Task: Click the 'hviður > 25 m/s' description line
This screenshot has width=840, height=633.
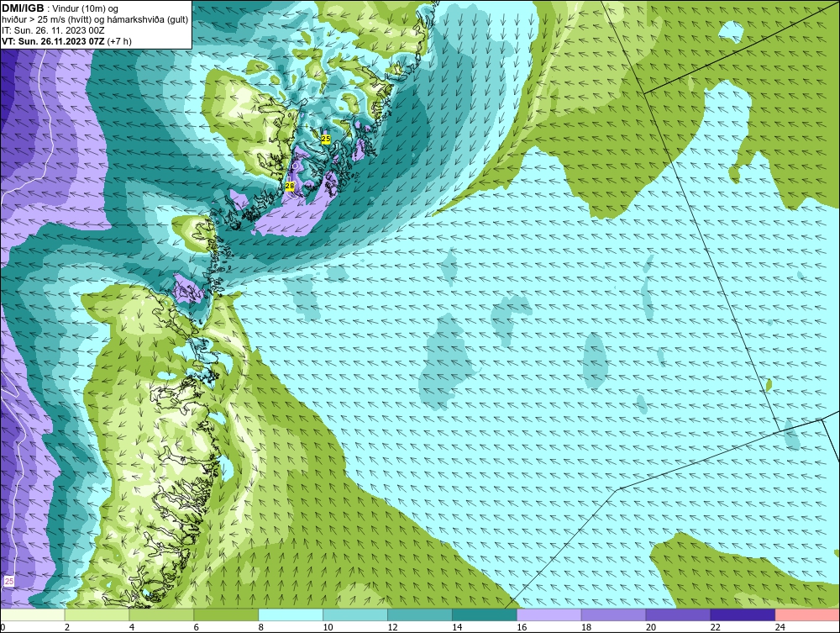Action: 95,19
